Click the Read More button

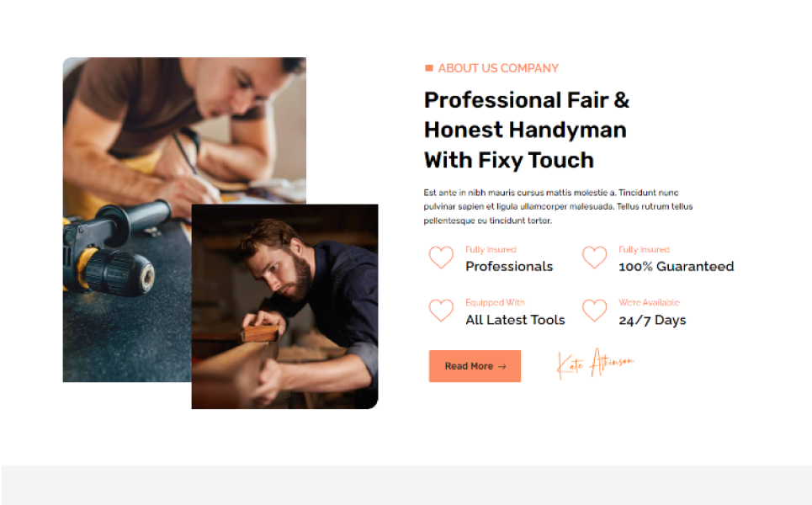tap(475, 366)
